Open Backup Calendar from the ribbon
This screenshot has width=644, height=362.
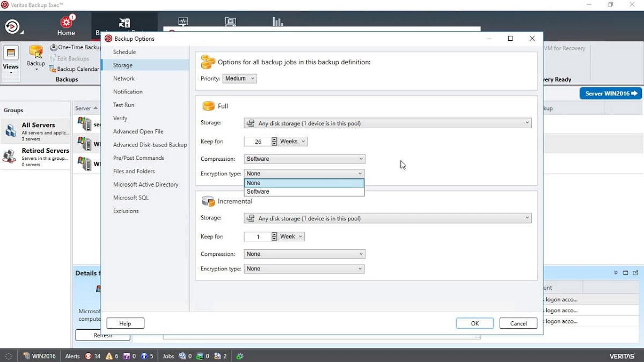(75, 69)
